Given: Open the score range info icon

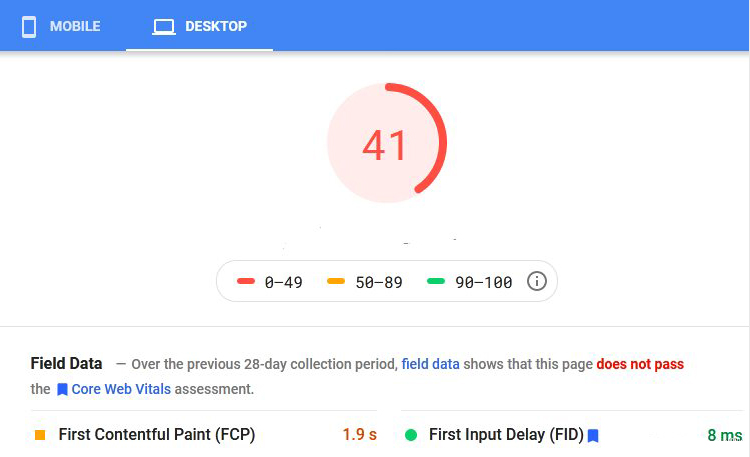Looking at the screenshot, I should coord(536,281).
